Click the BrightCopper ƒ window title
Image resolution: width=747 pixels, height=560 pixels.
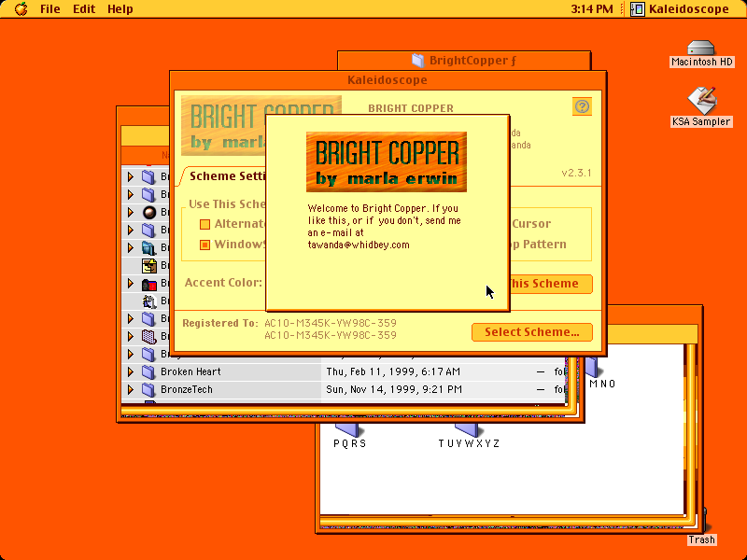coord(472,61)
